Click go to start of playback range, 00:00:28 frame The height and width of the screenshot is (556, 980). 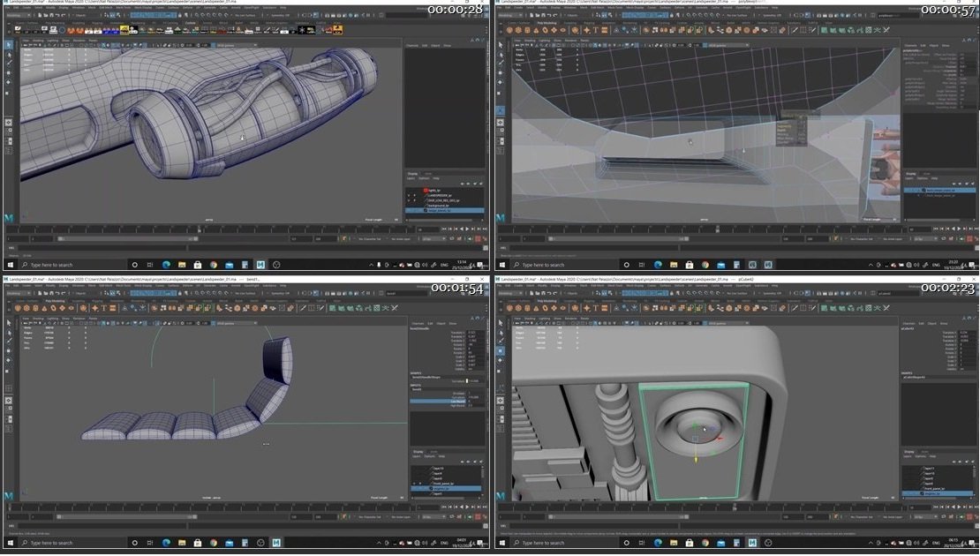[444, 229]
